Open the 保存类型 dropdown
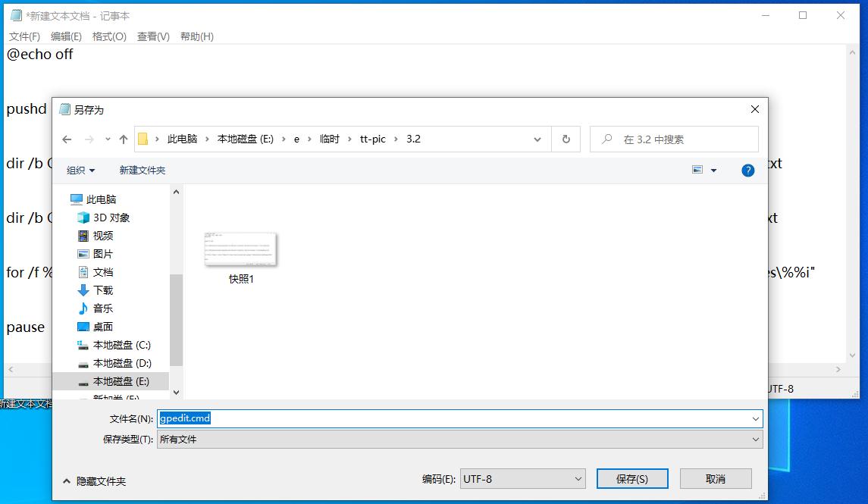This screenshot has height=504, width=868. tap(755, 439)
